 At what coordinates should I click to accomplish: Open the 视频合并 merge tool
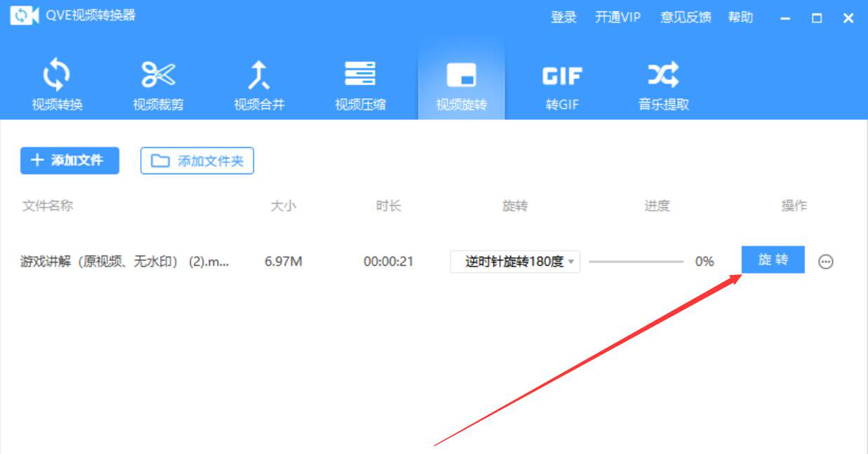tap(259, 84)
